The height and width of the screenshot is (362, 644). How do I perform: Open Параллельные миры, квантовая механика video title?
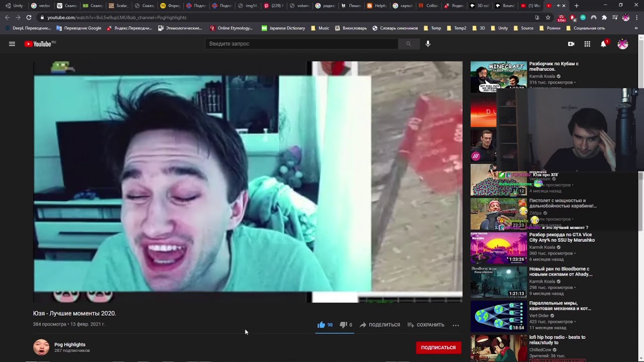[x=560, y=306]
